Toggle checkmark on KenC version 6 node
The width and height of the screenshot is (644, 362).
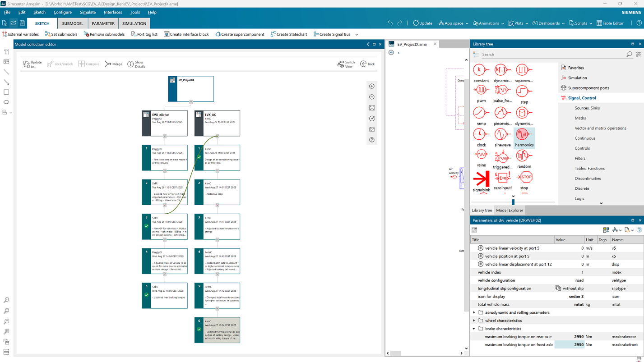click(199, 330)
